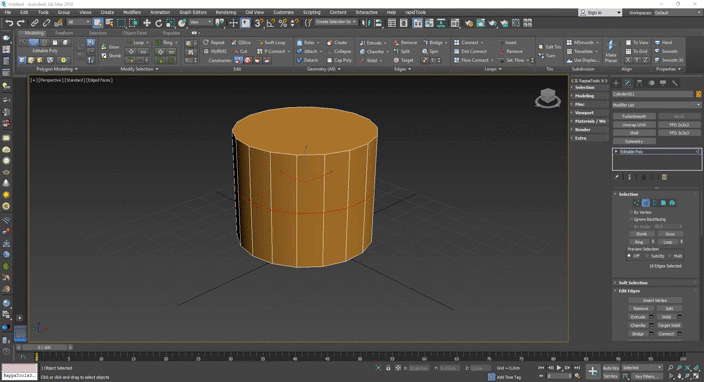Image resolution: width=704 pixels, height=382 pixels.
Task: Select Element sub-object level in Selection rollout
Action: click(x=672, y=203)
